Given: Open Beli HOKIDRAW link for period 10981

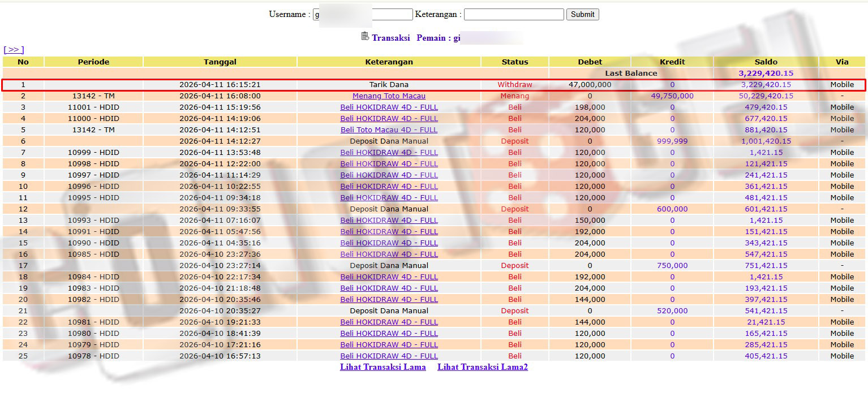Looking at the screenshot, I should click(389, 322).
